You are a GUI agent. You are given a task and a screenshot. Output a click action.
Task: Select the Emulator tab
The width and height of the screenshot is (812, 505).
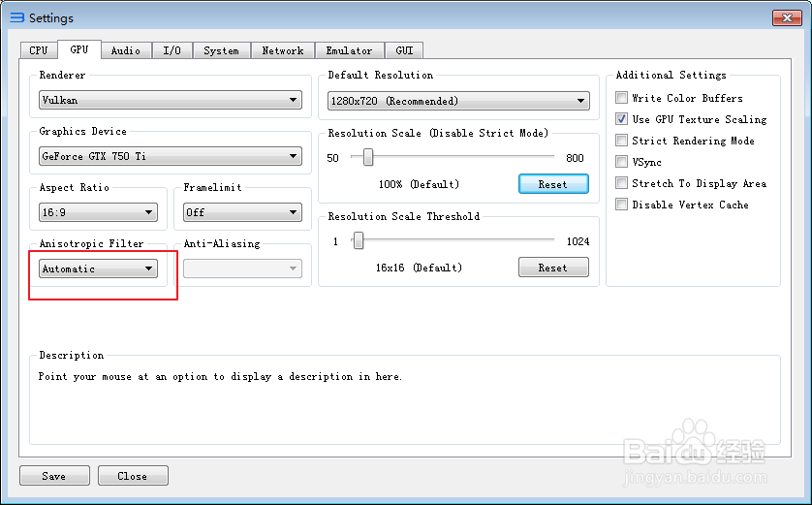tap(349, 50)
